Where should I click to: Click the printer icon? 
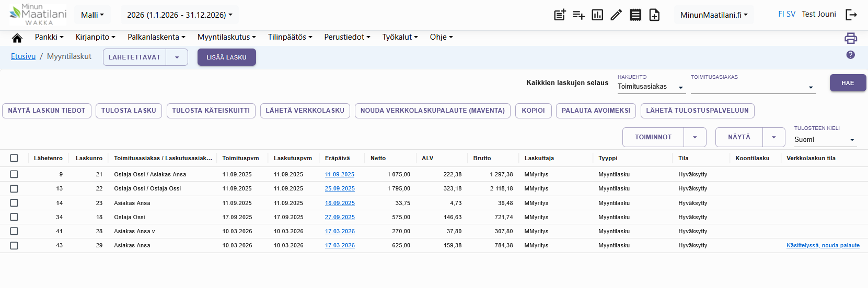click(x=851, y=38)
